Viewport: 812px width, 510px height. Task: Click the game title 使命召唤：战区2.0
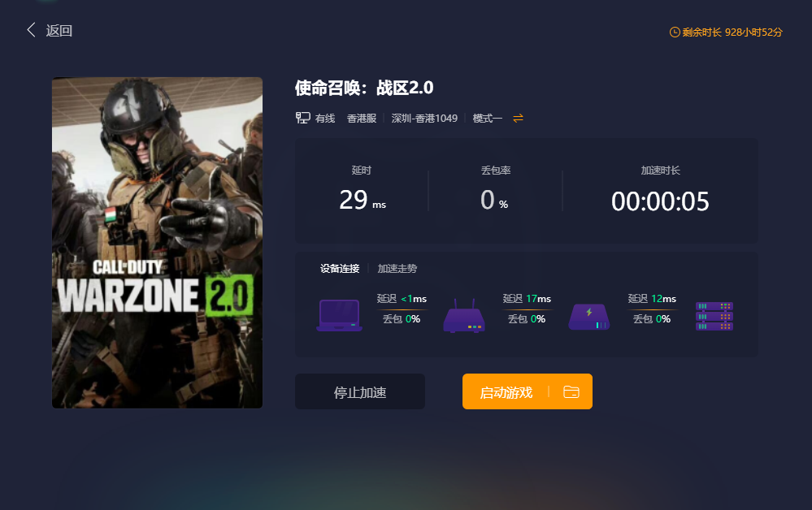364,88
